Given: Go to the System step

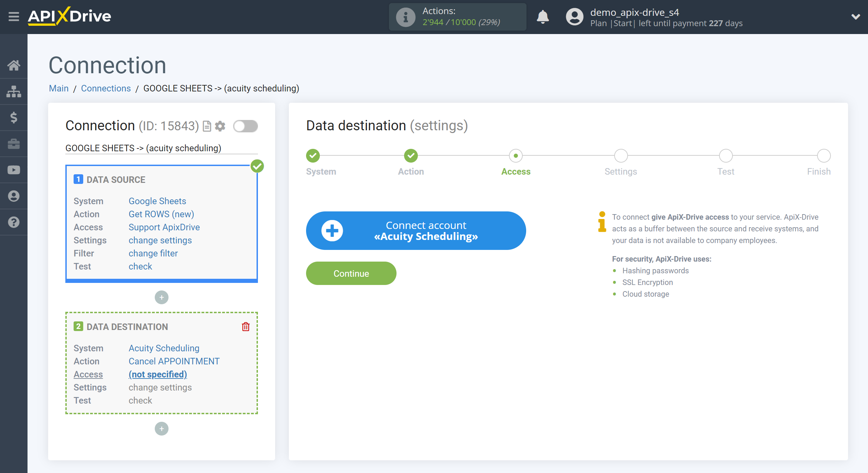Looking at the screenshot, I should (313, 156).
